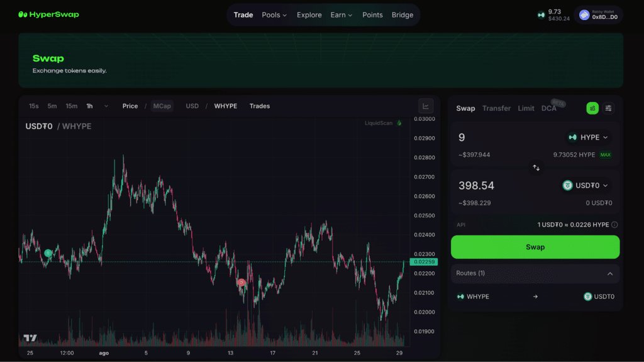Viewport: 644px width, 362px height.
Task: Select the 15m chart interval
Action: 72,106
